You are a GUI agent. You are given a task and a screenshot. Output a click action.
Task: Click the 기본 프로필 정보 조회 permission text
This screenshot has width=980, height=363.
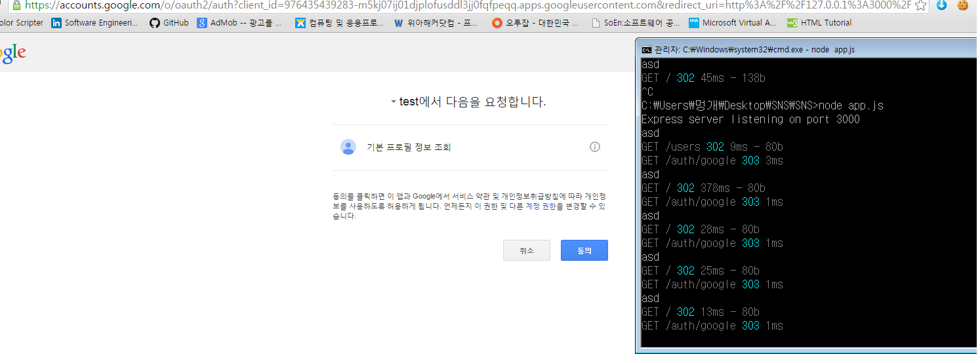tap(409, 147)
